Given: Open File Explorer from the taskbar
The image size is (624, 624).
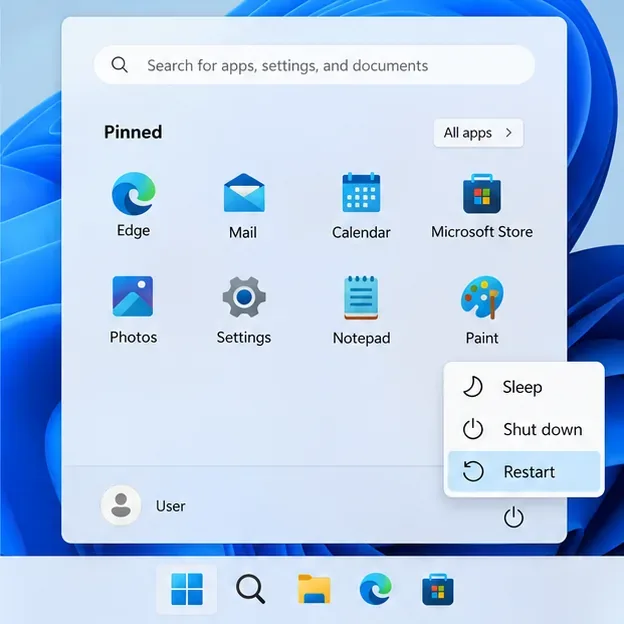Looking at the screenshot, I should coord(314,589).
